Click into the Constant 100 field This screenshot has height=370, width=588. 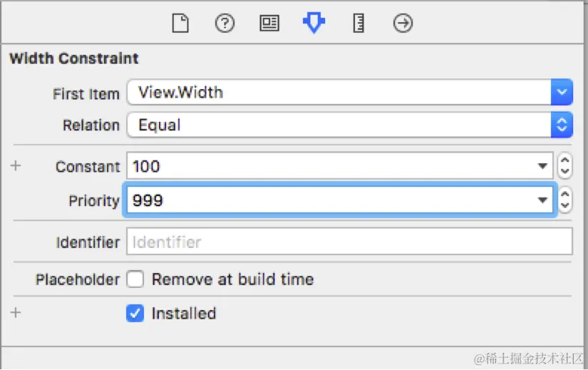point(328,167)
